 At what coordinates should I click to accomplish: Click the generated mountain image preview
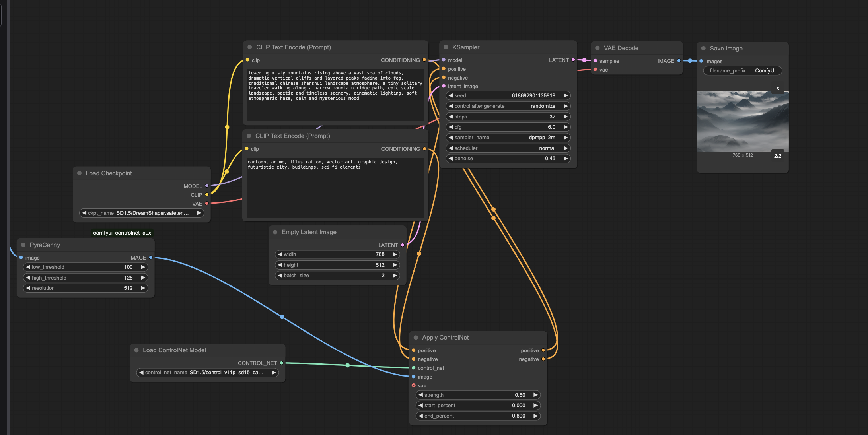point(742,122)
